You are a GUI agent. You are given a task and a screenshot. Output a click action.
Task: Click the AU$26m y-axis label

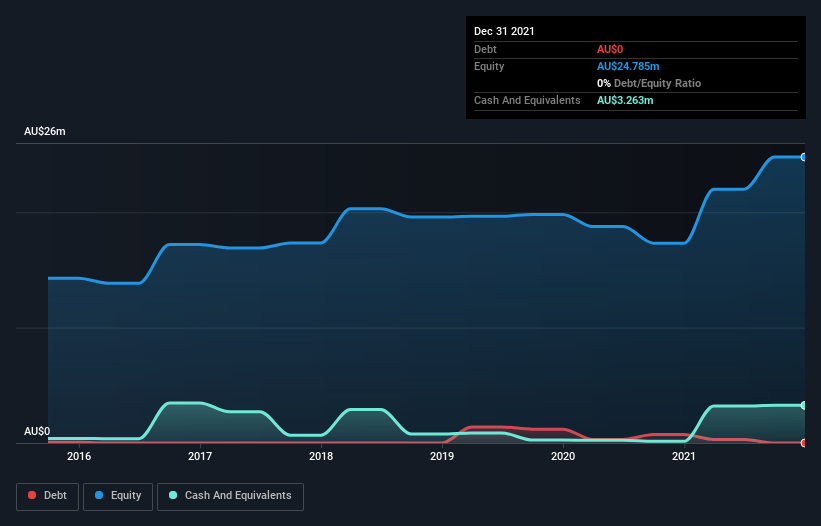click(x=45, y=131)
